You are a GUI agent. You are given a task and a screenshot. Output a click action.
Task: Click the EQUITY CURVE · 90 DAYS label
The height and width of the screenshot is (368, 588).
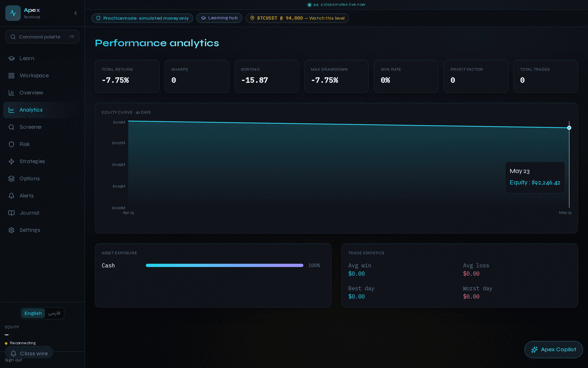[x=126, y=112]
